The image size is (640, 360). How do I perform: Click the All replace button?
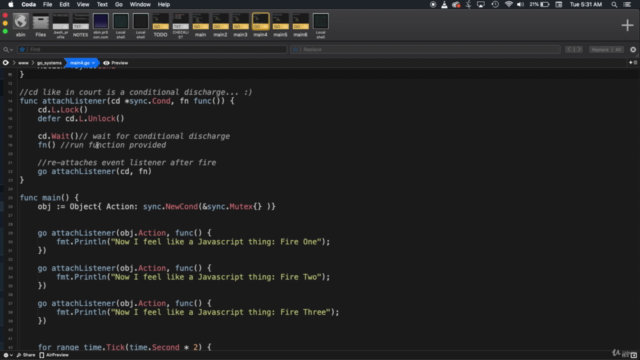coord(618,49)
